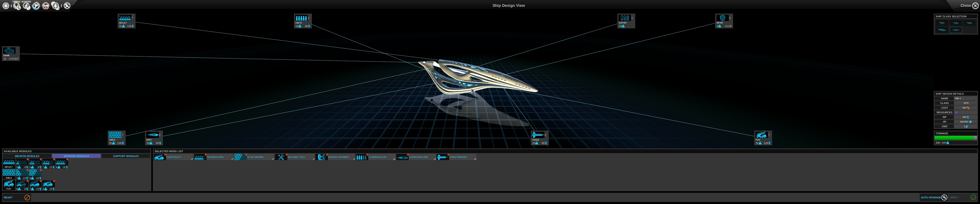Open settings via the wrench and tools icon
The height and width of the screenshot is (204, 980).
(x=67, y=6)
